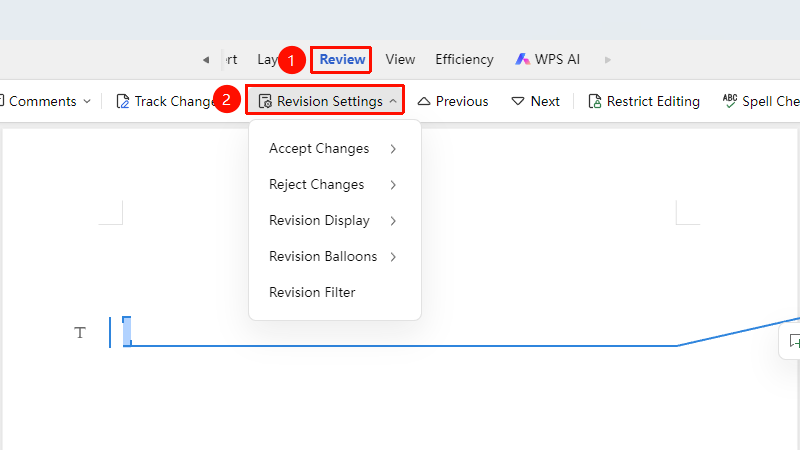Image resolution: width=800 pixels, height=450 pixels.
Task: Click the add comment icon at page edge
Action: pos(794,341)
